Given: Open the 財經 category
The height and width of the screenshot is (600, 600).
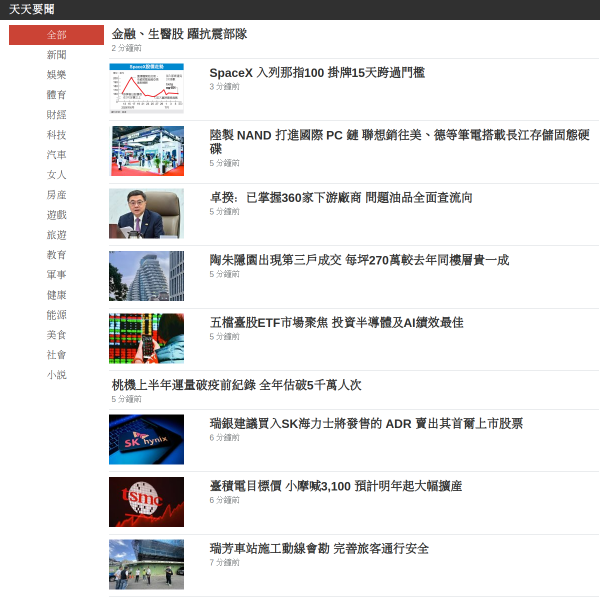Looking at the screenshot, I should pyautogui.click(x=56, y=115).
